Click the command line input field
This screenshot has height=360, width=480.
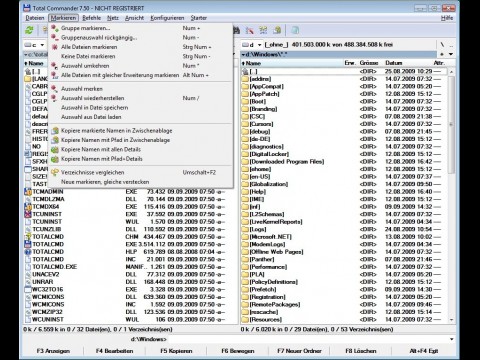coord(308,339)
